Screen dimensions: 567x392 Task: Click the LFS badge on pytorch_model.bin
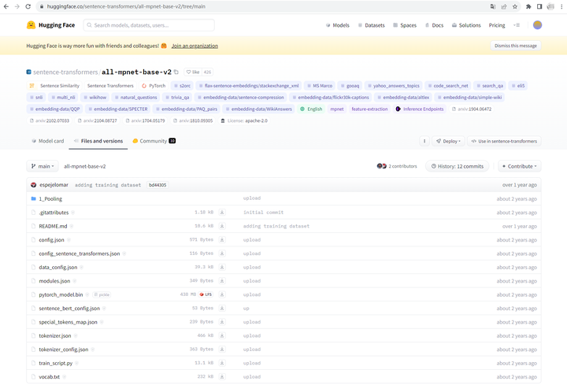[206, 295]
